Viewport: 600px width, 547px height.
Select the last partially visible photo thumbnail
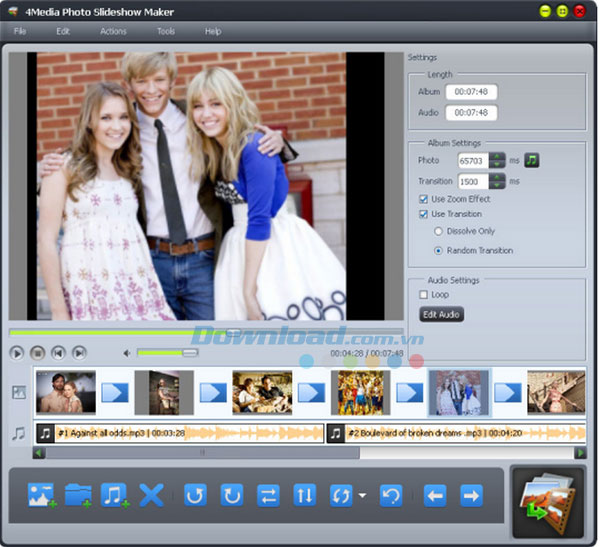click(x=556, y=392)
